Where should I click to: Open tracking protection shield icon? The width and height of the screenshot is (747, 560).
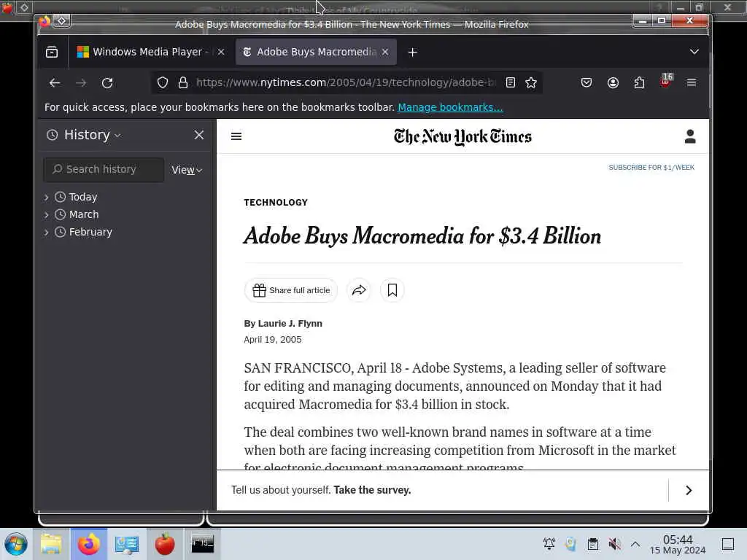tap(163, 83)
